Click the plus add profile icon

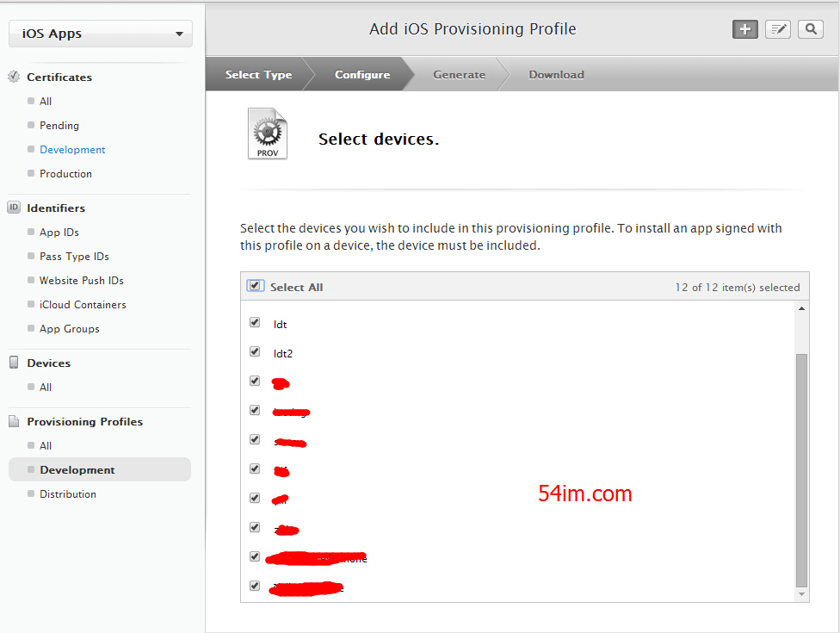coord(744,29)
